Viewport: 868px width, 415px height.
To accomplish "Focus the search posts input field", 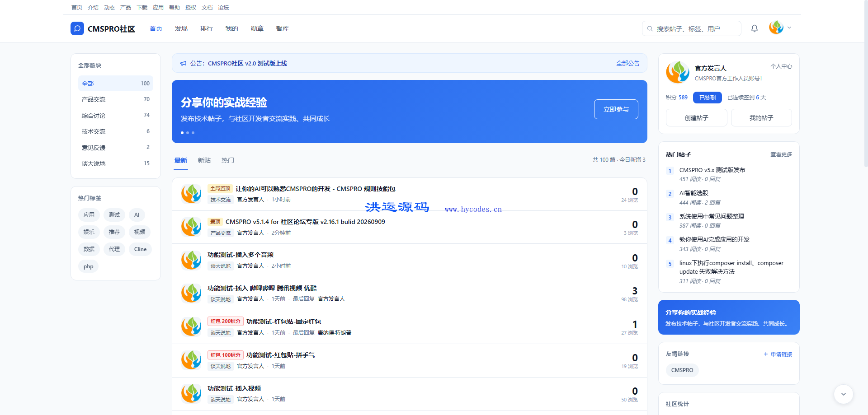I will tap(691, 28).
